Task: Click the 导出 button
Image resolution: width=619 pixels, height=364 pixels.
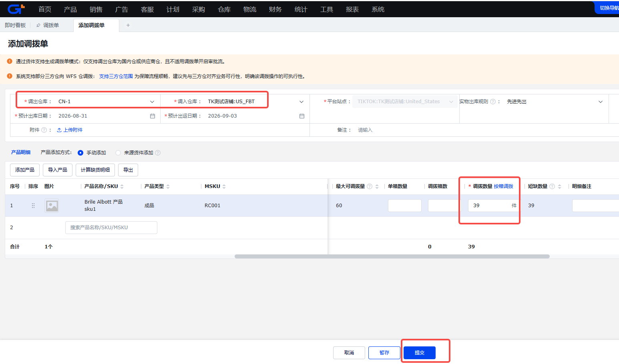Action: point(128,170)
